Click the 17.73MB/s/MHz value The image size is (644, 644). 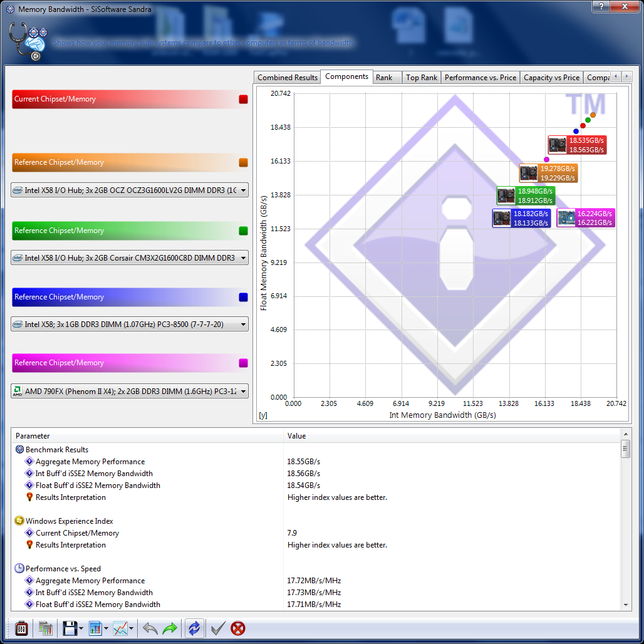click(x=314, y=593)
